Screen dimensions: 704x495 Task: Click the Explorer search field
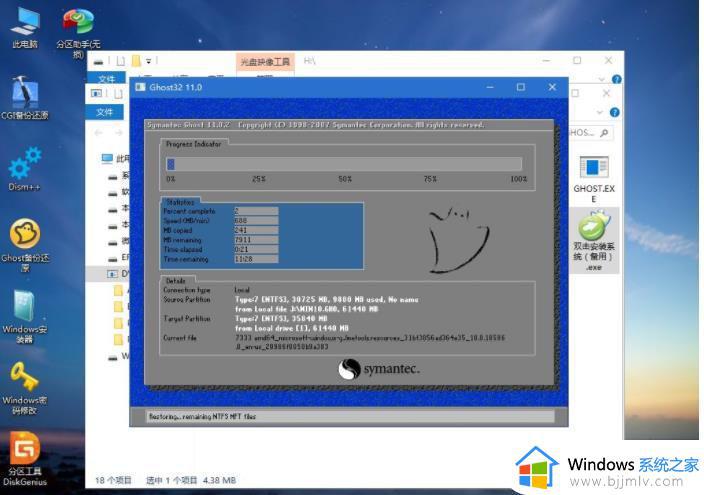[x=590, y=133]
